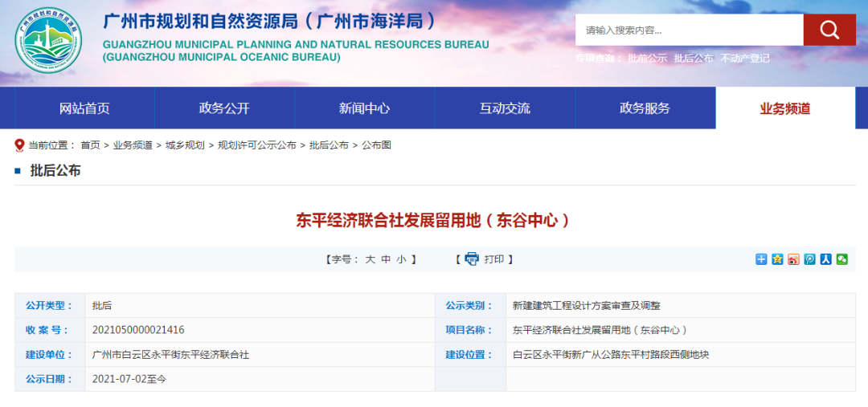The image size is (868, 407).
Task: Share to WeChat icon
Action: click(x=842, y=258)
